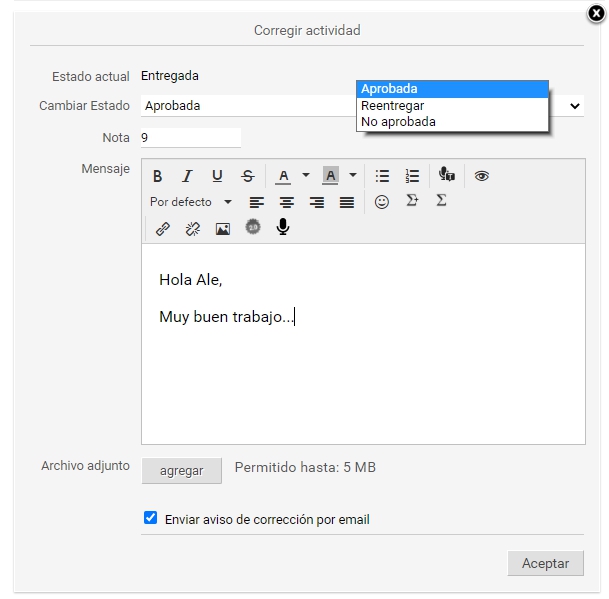Open the Por defecto font dropdown
The image size is (609, 599).
coord(190,202)
